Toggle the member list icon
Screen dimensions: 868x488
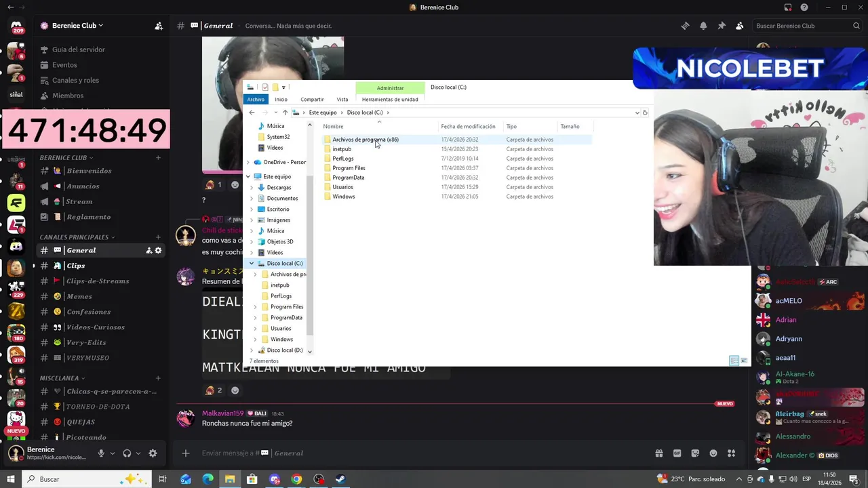point(740,26)
